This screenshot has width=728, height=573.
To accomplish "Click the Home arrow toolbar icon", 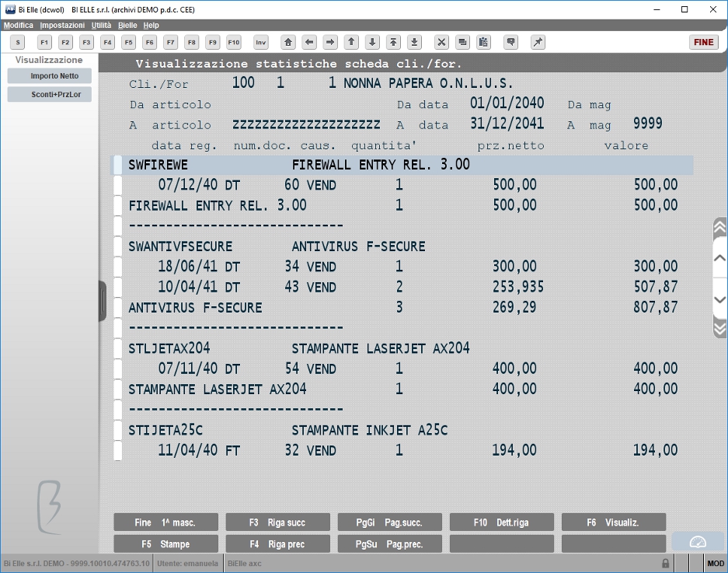I will (x=288, y=42).
